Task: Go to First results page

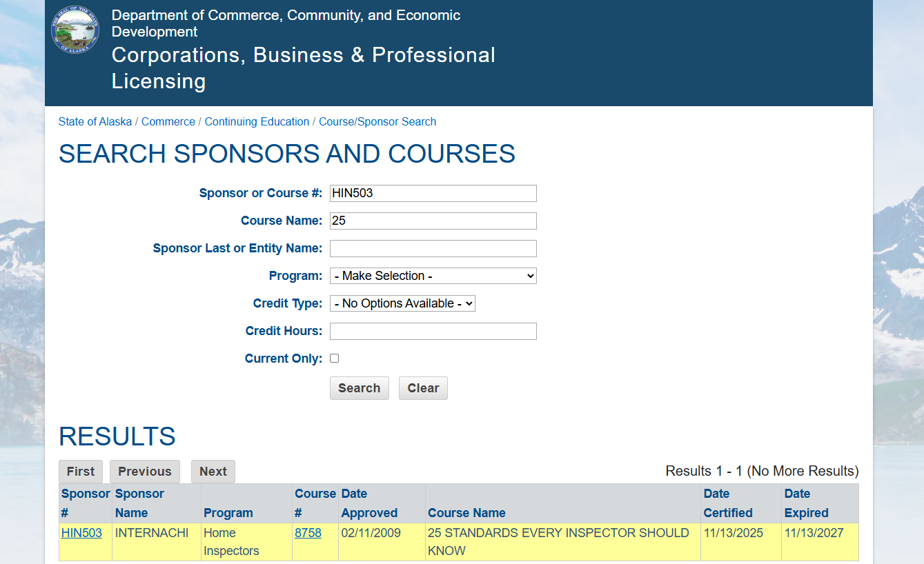Action: point(81,472)
